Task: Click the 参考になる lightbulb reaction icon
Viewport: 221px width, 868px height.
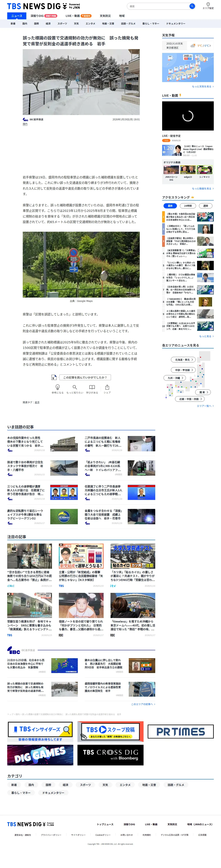Action: pos(57,387)
